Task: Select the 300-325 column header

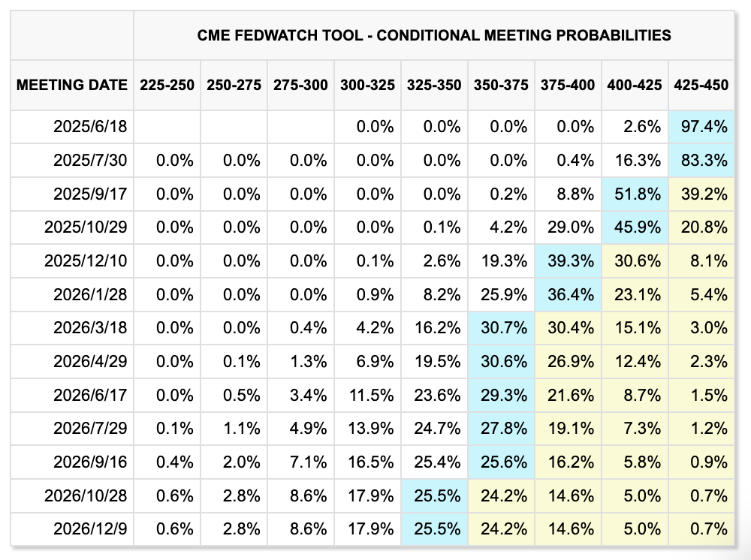Action: (368, 85)
